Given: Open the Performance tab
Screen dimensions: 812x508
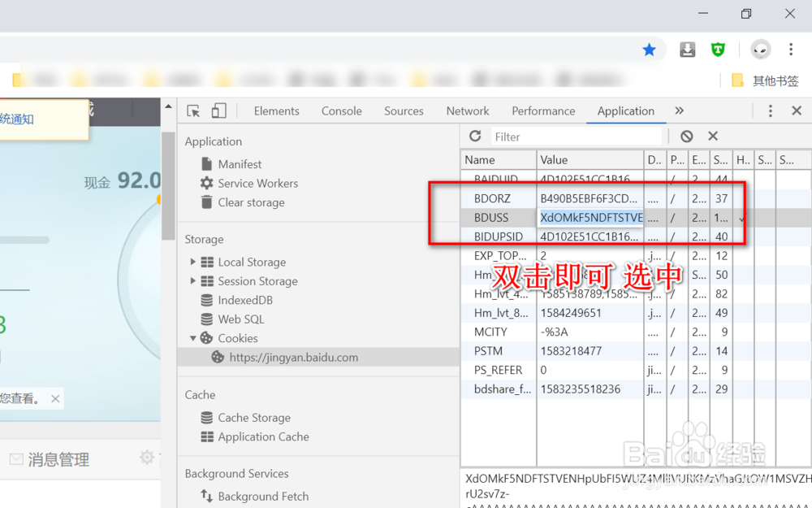Looking at the screenshot, I should point(543,111).
